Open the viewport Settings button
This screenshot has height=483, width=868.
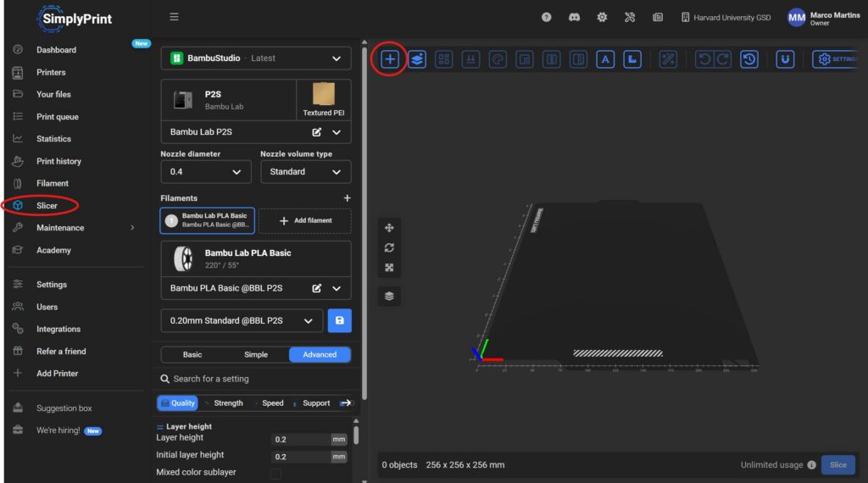(837, 59)
